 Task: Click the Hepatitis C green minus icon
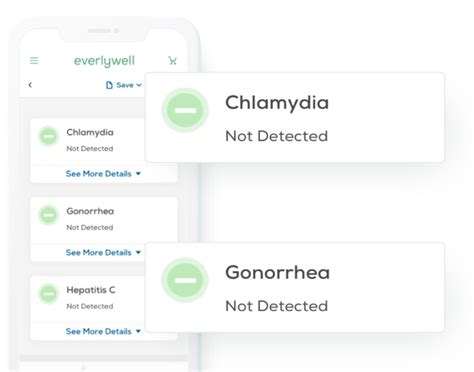pyautogui.click(x=49, y=294)
